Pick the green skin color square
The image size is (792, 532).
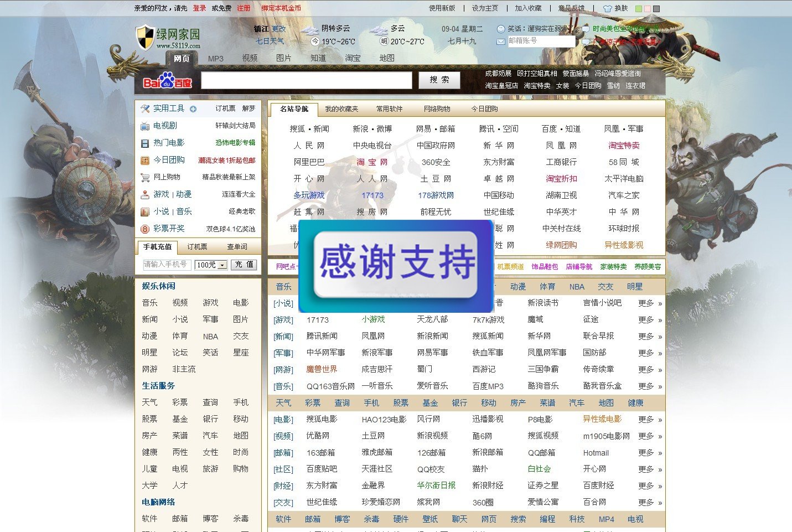pos(639,9)
